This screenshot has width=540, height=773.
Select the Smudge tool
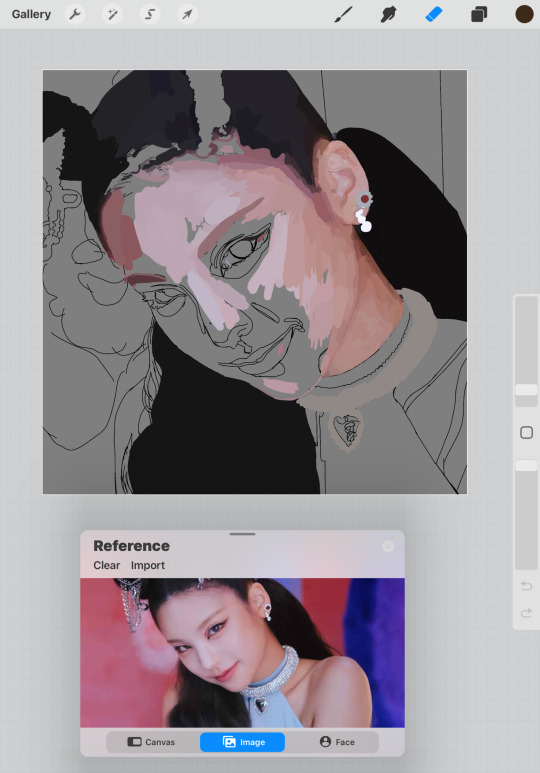389,14
